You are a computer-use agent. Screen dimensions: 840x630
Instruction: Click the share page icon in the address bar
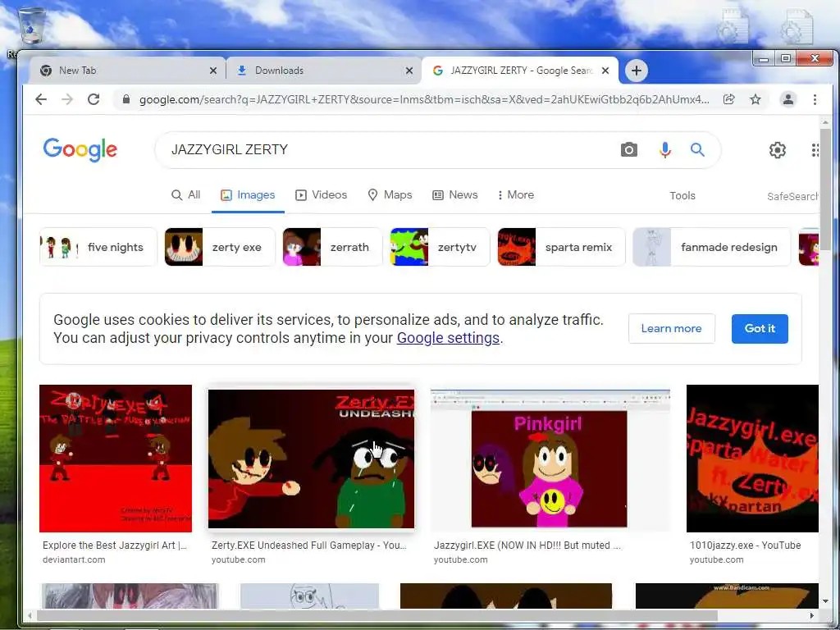728,99
